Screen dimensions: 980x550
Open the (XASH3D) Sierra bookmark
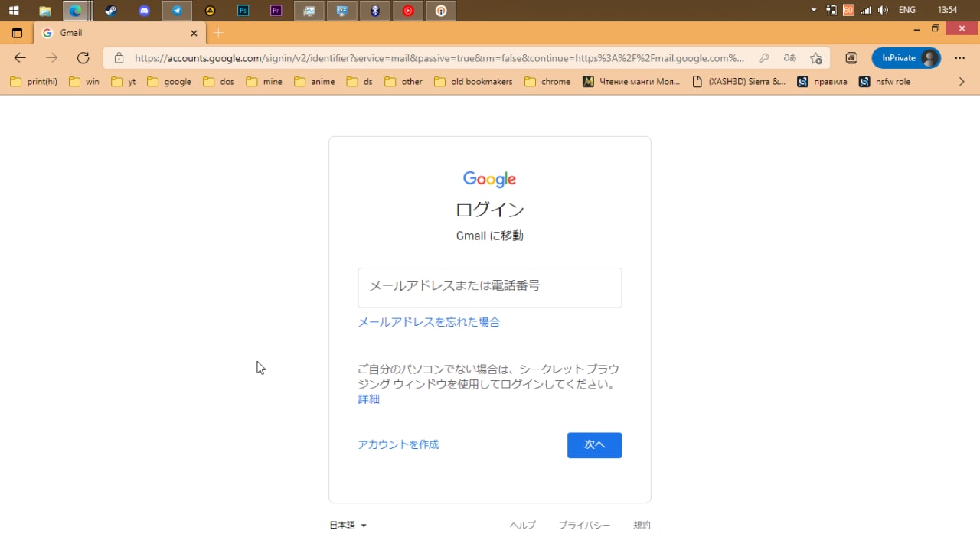(x=739, y=82)
